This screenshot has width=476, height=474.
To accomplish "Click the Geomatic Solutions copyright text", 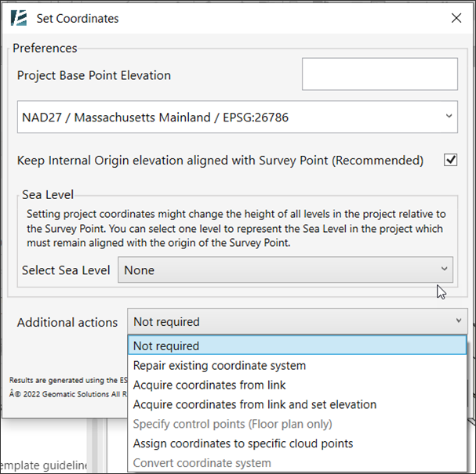I will coord(68,394).
